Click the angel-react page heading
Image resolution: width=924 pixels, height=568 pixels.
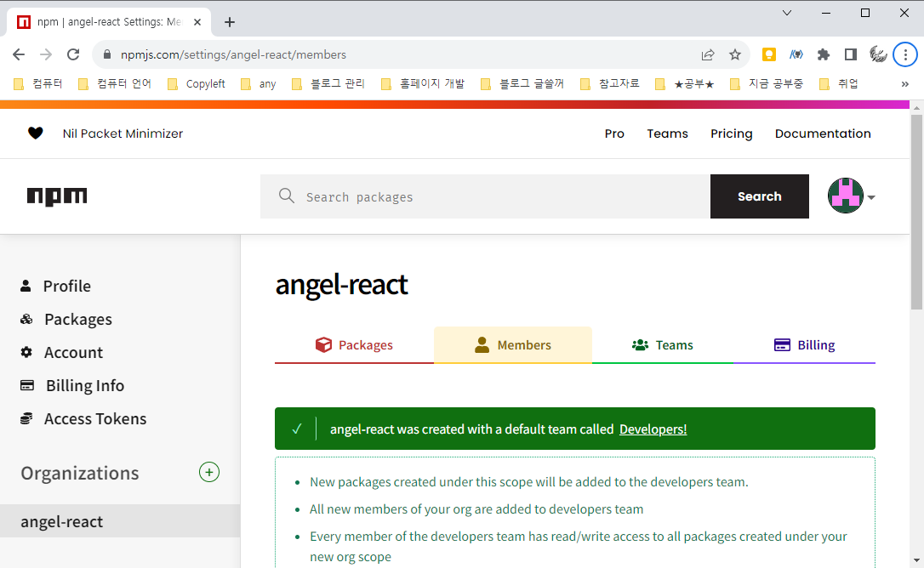[342, 285]
